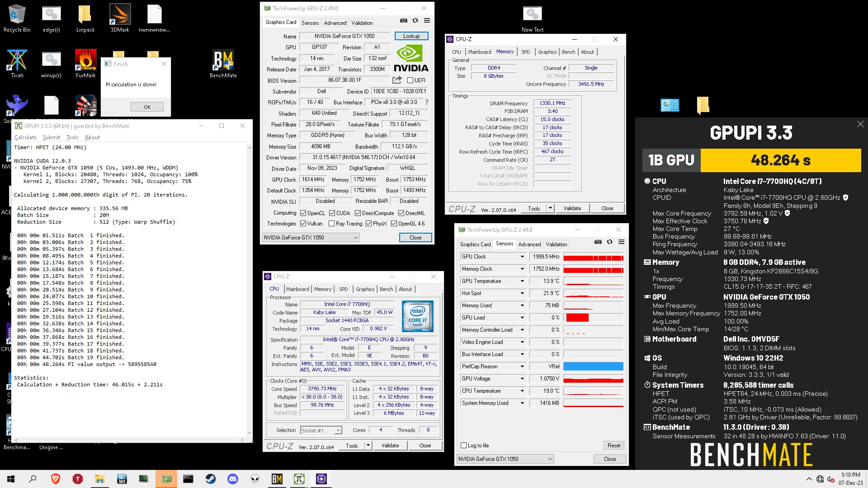Toggle the DirectCompute checkbox
The height and width of the screenshot is (488, 868).
pyautogui.click(x=358, y=213)
